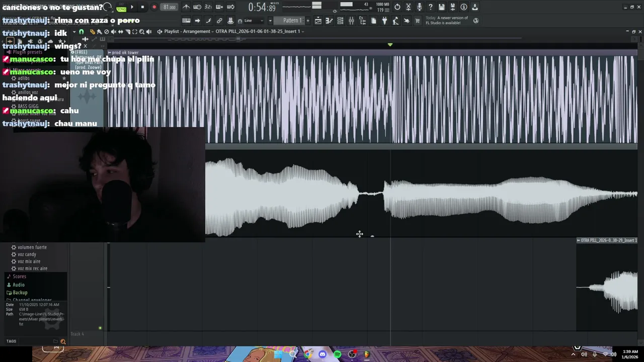Show the Playlist window icon

(x=318, y=21)
